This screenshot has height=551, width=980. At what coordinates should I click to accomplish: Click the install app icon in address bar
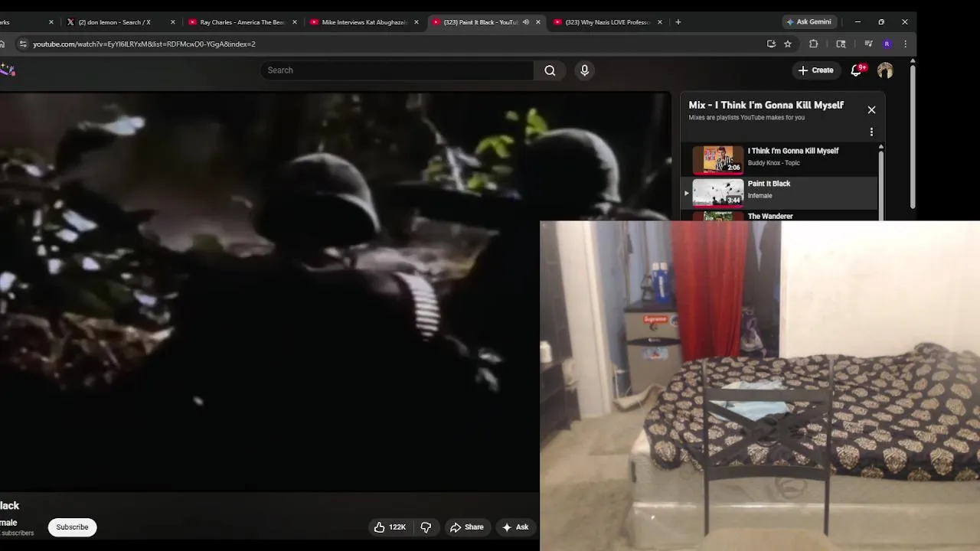coord(771,44)
